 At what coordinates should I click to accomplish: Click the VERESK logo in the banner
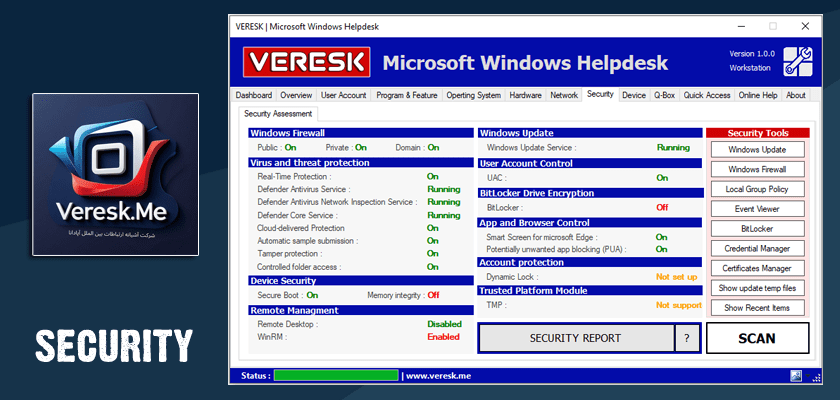(x=307, y=63)
